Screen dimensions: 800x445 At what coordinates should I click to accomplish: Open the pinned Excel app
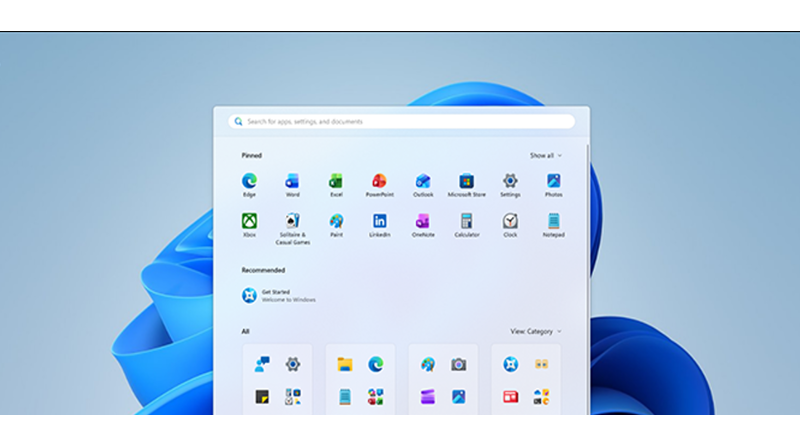click(336, 185)
